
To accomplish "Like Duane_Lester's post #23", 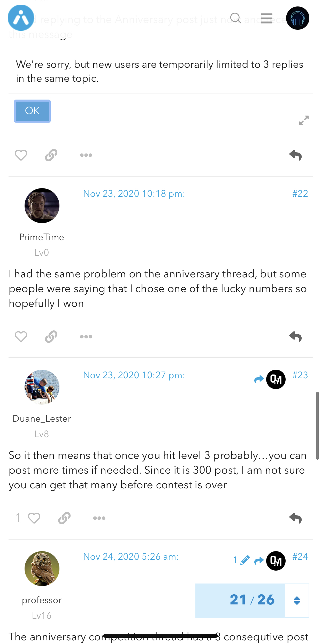I will pos(34,518).
